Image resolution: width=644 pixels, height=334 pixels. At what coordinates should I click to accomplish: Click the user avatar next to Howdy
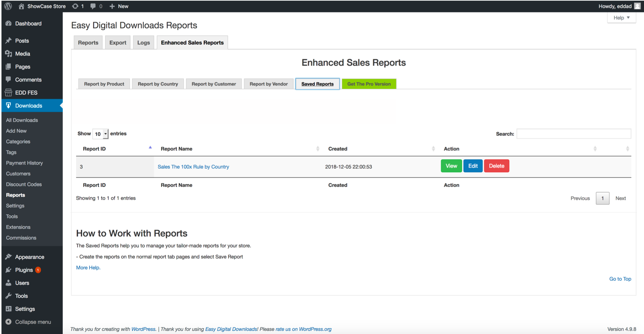[x=637, y=6]
